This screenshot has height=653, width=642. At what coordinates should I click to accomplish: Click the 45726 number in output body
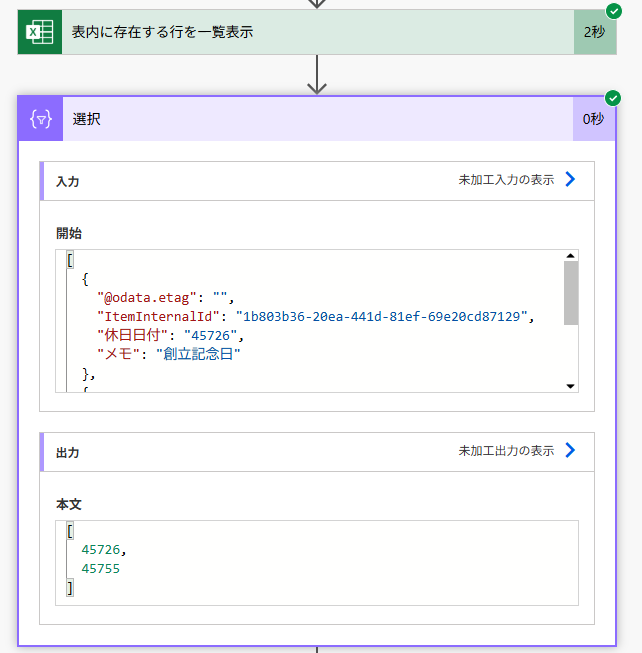101,550
